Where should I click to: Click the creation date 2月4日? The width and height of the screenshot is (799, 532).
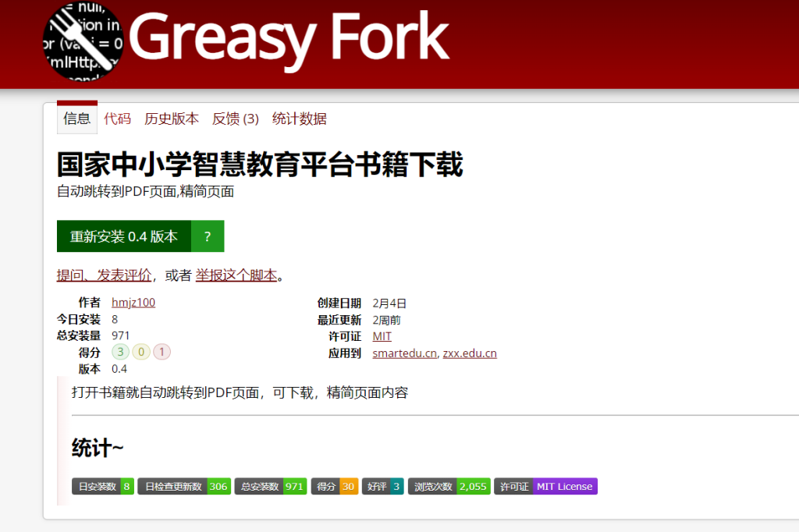pos(389,303)
